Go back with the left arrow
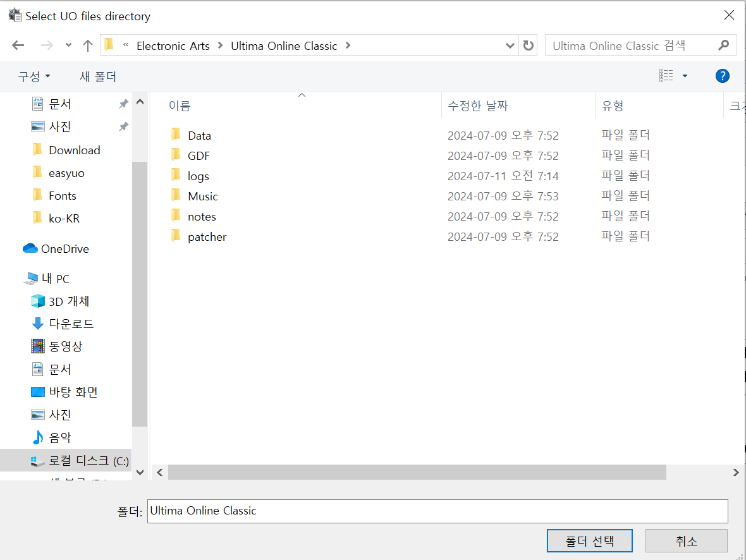746x560 pixels. (18, 46)
